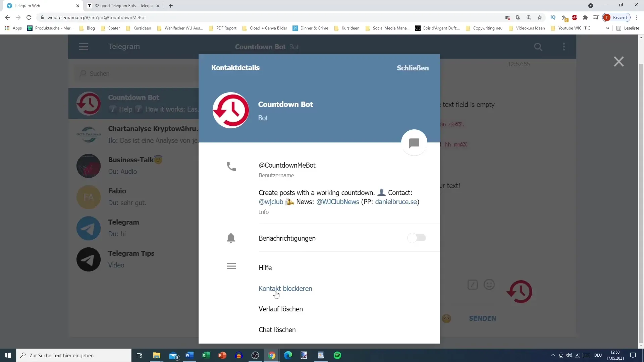This screenshot has width=644, height=362.
Task: Click the Countdown Bot profile avatar
Action: [x=231, y=110]
